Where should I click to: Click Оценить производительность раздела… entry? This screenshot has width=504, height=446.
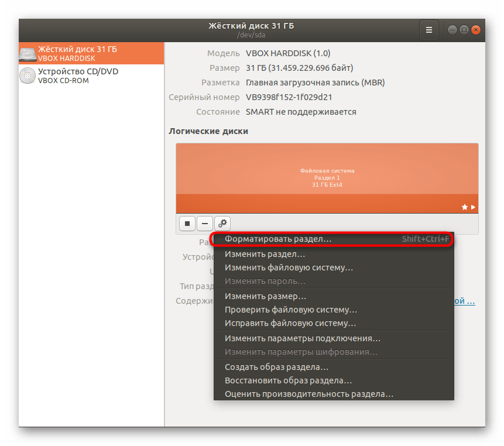pyautogui.click(x=308, y=394)
